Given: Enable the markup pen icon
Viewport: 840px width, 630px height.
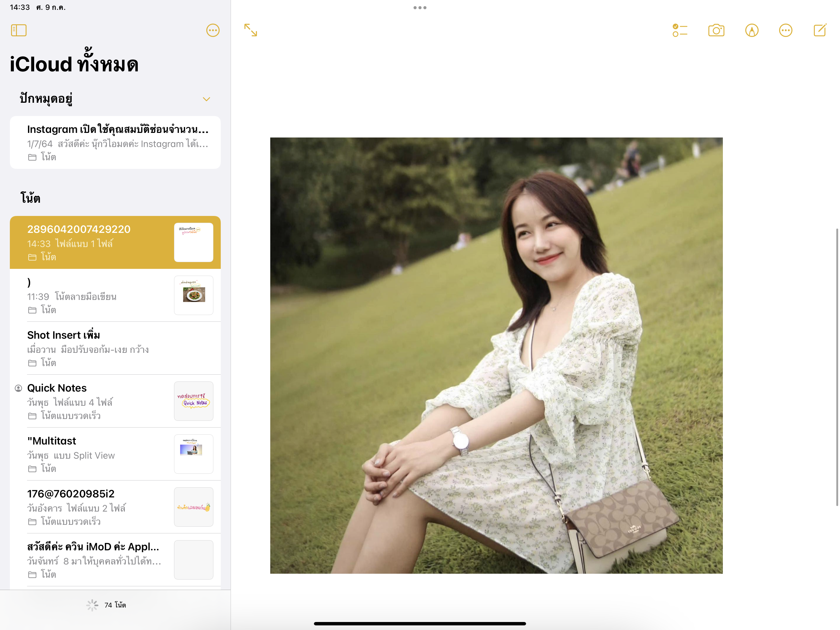Looking at the screenshot, I should tap(751, 30).
